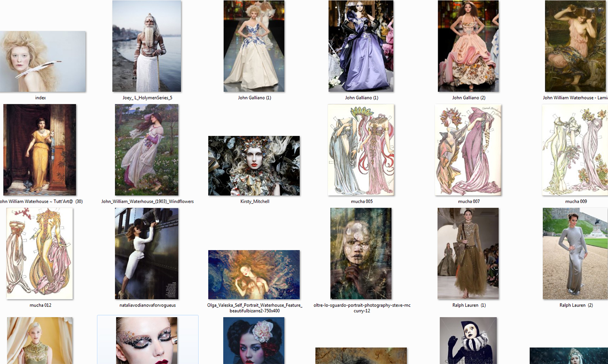This screenshot has height=364, width=608.
Task: Select the oltre-lo-sguardo painted face portrait thumbnail
Action: (x=361, y=254)
